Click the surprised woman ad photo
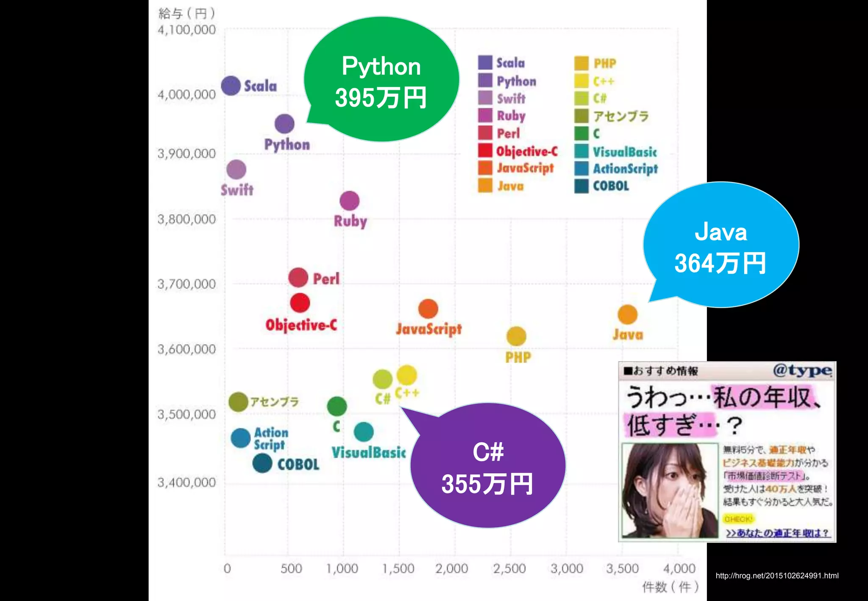 (670, 490)
